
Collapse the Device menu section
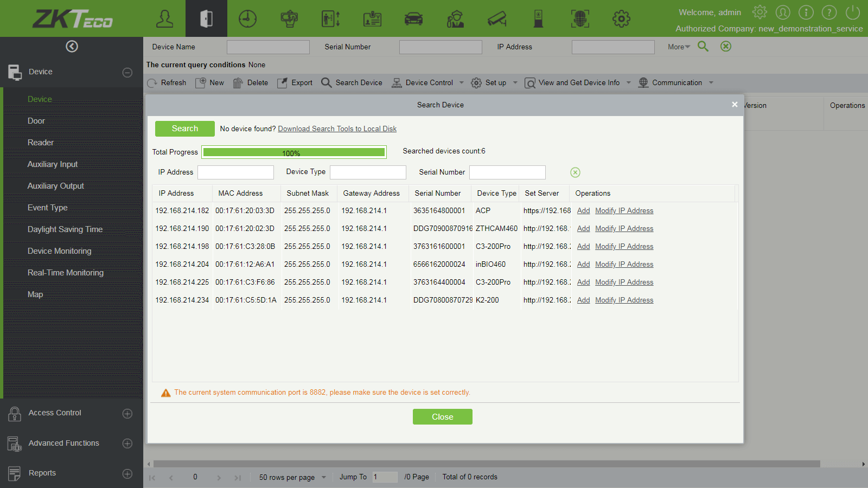[x=127, y=73]
